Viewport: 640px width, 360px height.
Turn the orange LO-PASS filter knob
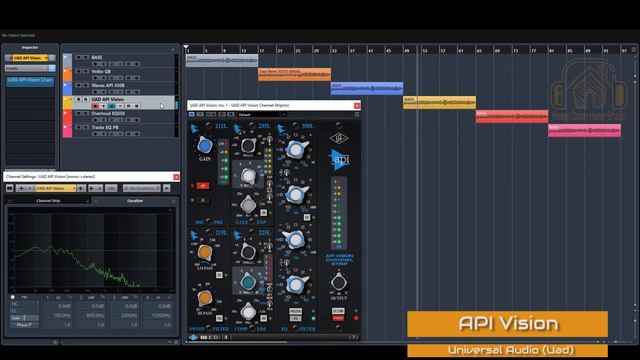[204, 252]
